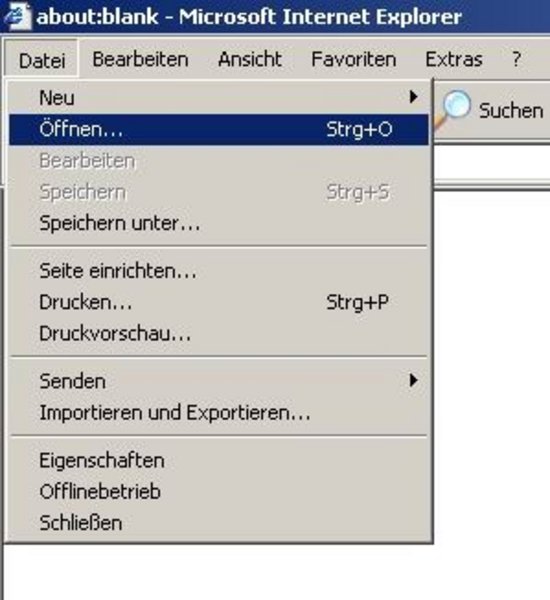Choose Importieren und Exportieren... entry

219,412
